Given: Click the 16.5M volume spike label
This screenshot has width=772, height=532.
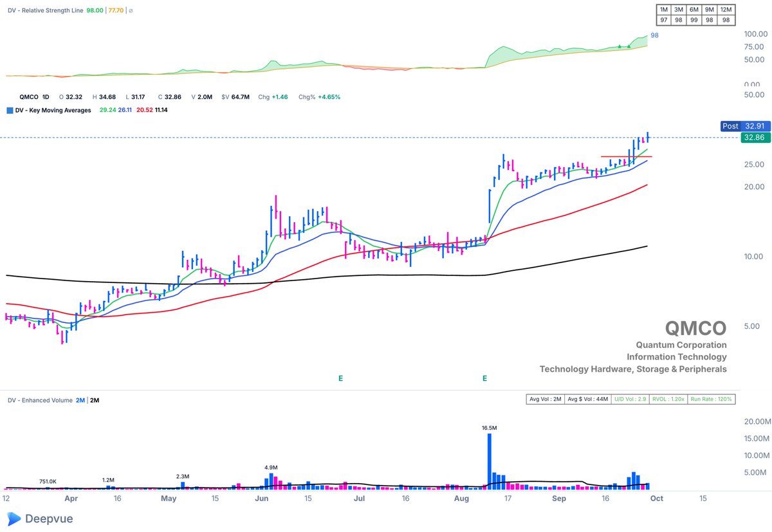Looking at the screenshot, I should click(490, 427).
